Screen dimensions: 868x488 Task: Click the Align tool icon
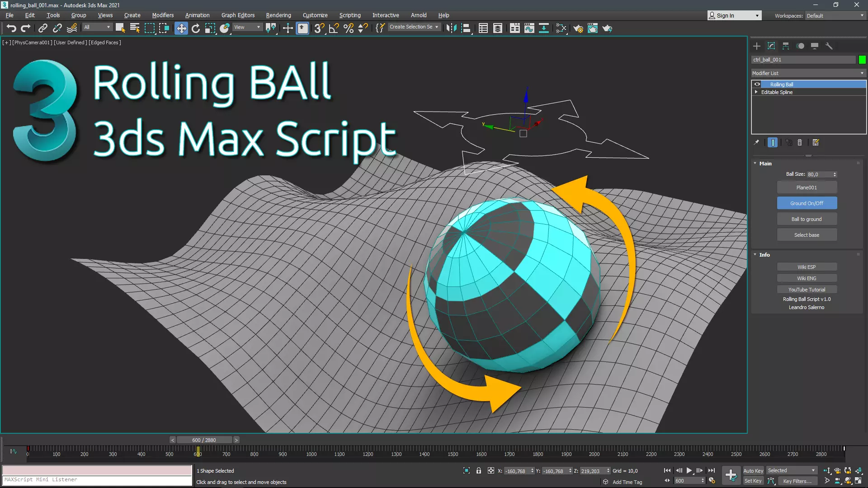466,28
